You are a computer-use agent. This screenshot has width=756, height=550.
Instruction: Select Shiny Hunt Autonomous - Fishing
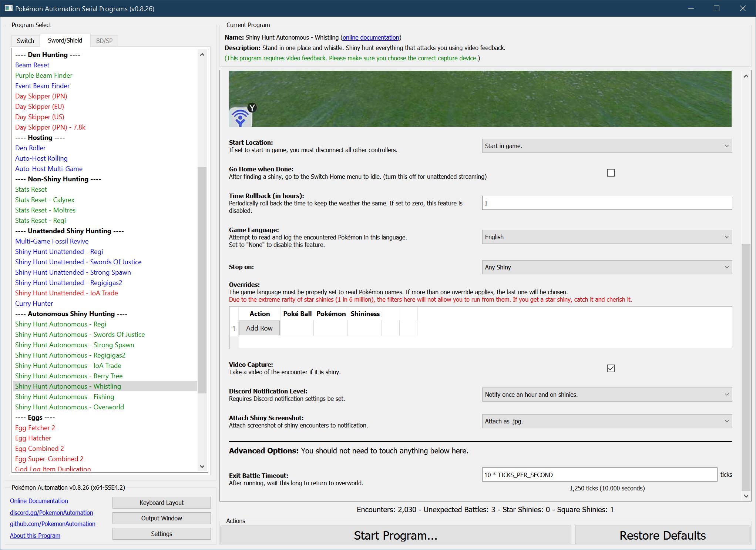tap(64, 397)
